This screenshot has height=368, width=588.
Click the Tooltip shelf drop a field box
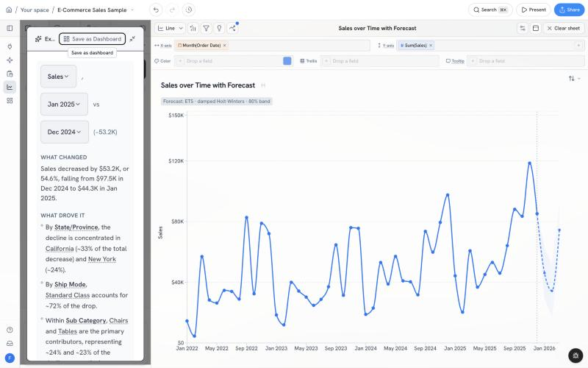point(526,61)
